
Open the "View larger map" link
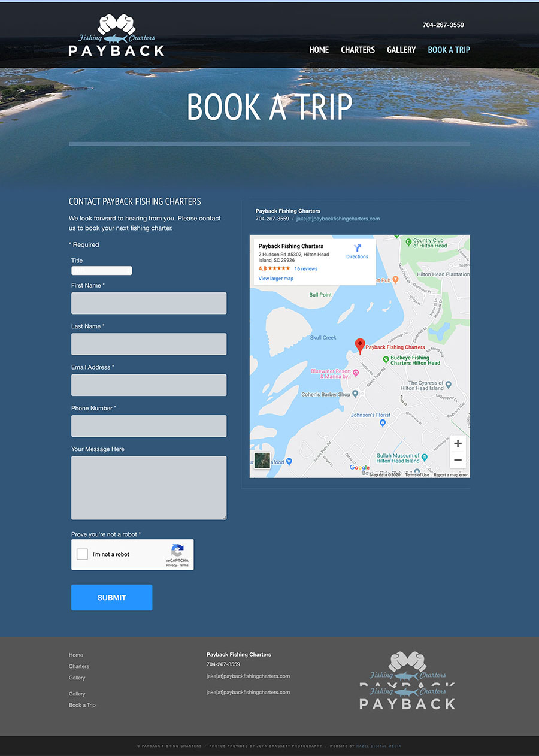tap(276, 279)
